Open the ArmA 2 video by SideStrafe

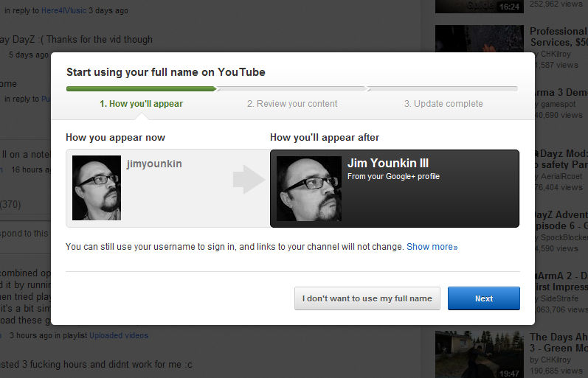coord(561,281)
